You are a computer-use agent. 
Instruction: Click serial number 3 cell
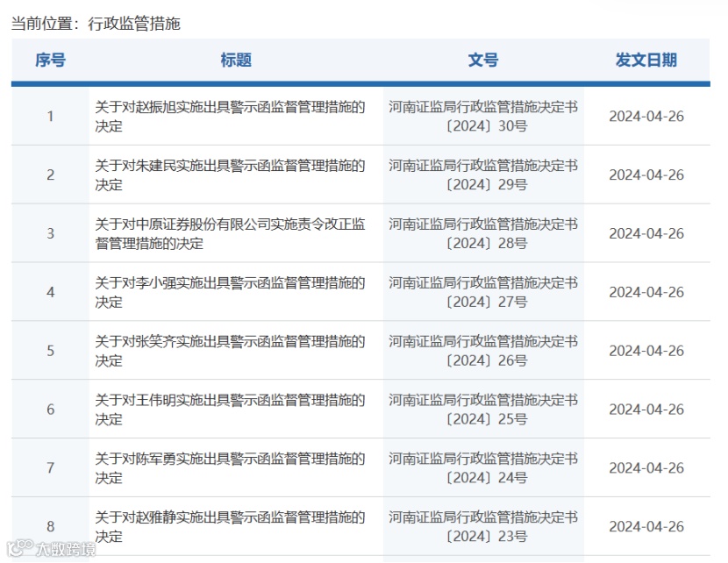tap(50, 233)
